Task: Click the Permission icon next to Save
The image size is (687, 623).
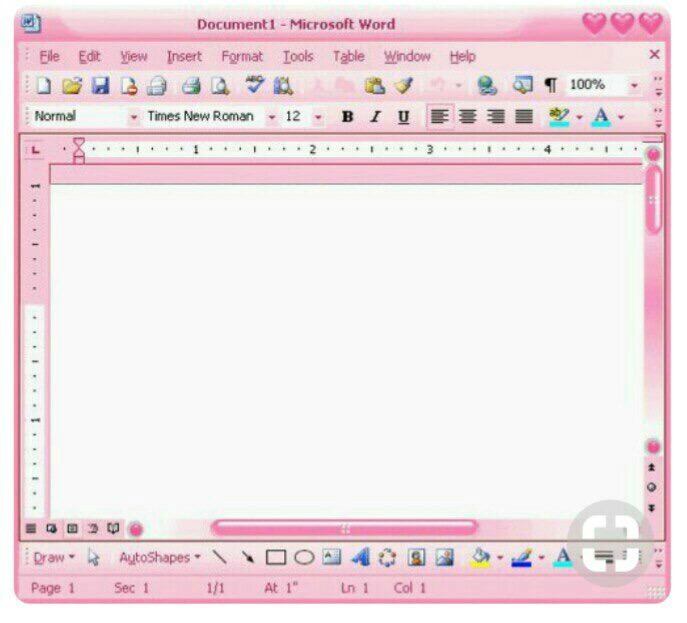Action: pyautogui.click(x=129, y=85)
